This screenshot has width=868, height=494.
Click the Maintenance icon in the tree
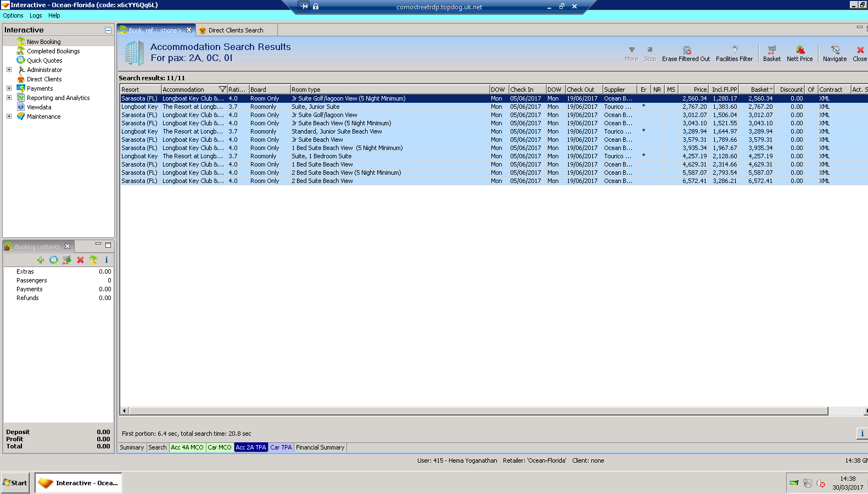(x=21, y=116)
